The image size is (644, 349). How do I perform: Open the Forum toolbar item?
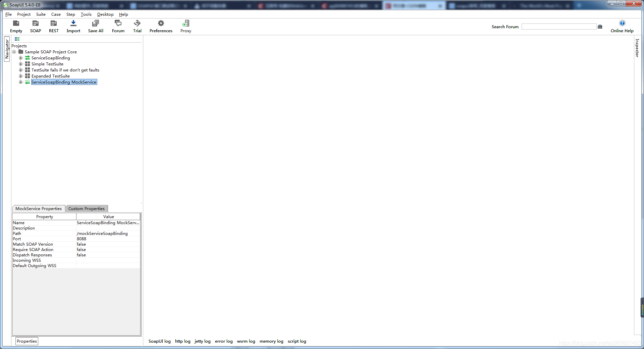(x=118, y=27)
